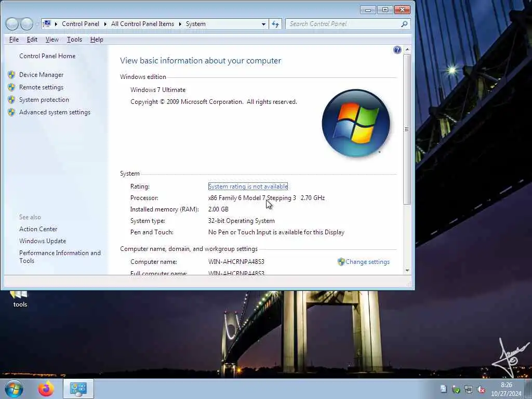The image size is (532, 399).
Task: Click Control Panel taskbar button
Action: pos(78,389)
